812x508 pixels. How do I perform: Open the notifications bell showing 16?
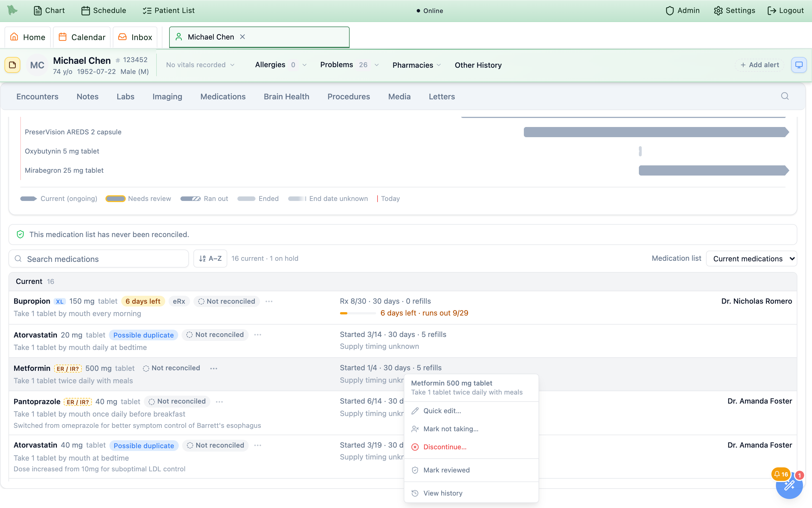pos(781,474)
